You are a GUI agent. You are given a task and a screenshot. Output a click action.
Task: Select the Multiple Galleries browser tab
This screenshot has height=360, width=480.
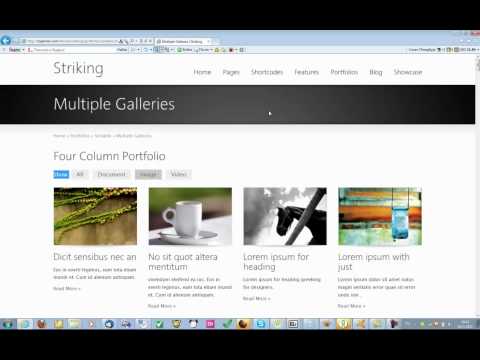(x=184, y=41)
